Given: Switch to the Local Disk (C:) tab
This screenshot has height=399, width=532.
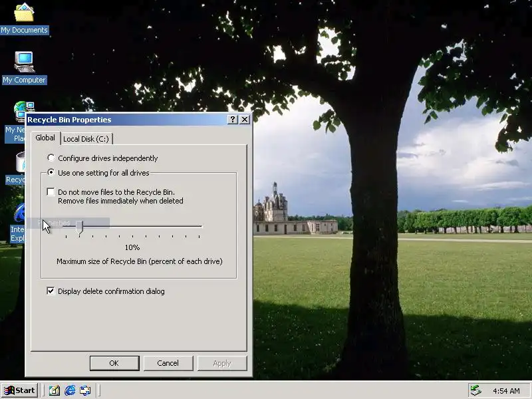Looking at the screenshot, I should click(x=86, y=139).
